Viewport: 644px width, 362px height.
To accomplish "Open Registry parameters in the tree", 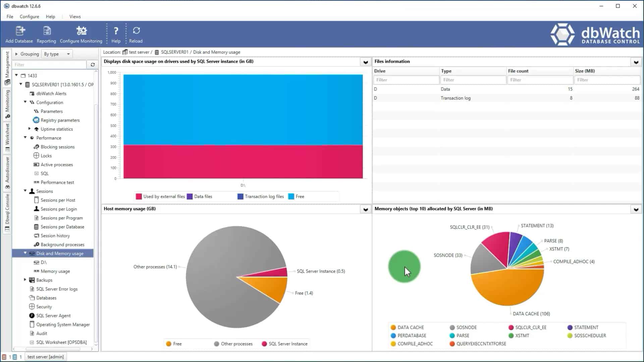I will (60, 120).
